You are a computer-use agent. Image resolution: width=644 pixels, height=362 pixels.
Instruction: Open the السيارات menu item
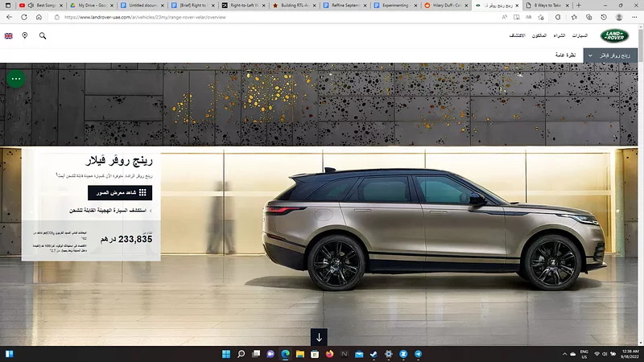[x=580, y=35]
